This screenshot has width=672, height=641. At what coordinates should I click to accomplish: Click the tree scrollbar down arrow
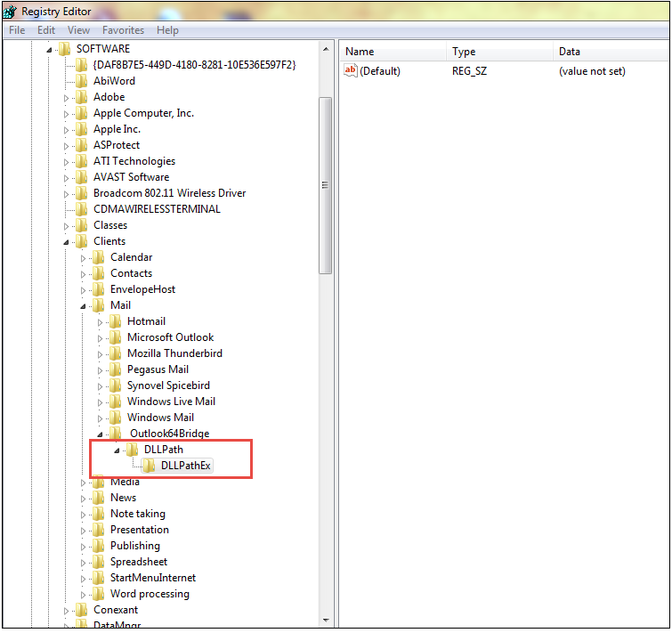click(326, 620)
